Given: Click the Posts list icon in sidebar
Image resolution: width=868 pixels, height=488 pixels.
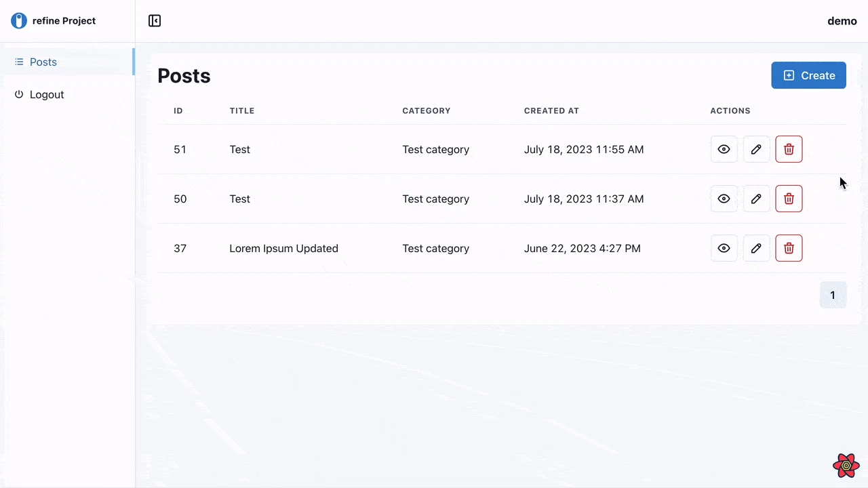Looking at the screenshot, I should (x=19, y=62).
